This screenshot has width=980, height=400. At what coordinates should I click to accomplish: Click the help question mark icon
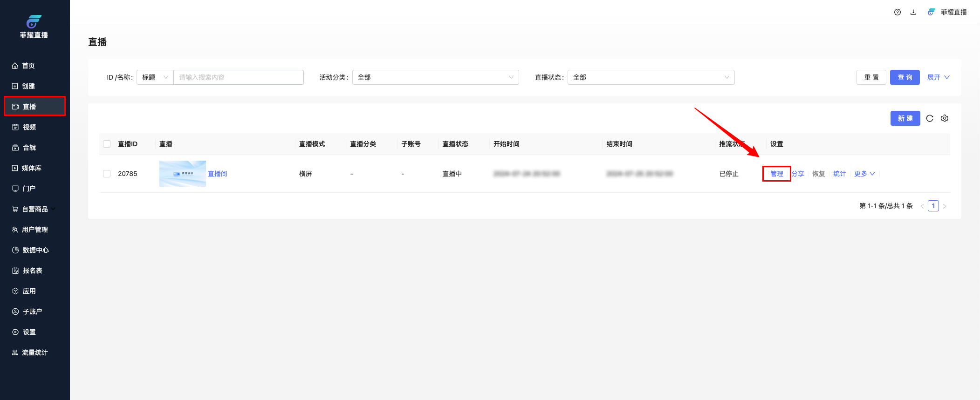pyautogui.click(x=898, y=12)
